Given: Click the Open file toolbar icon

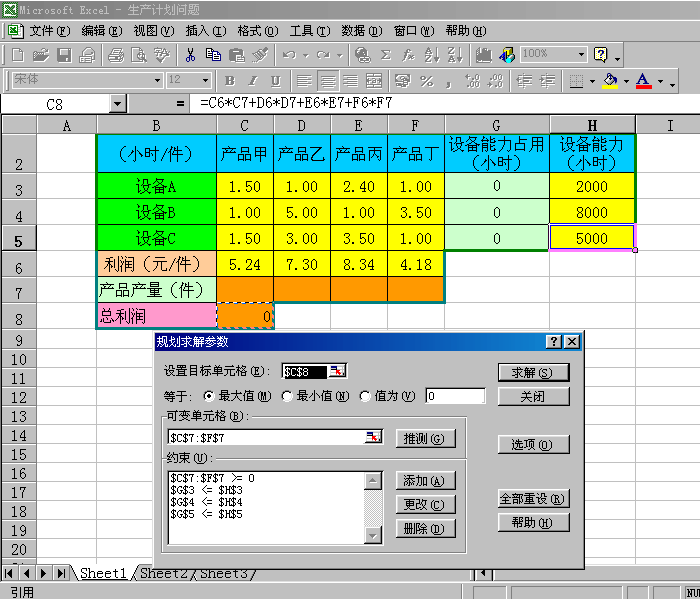Looking at the screenshot, I should click(41, 55).
